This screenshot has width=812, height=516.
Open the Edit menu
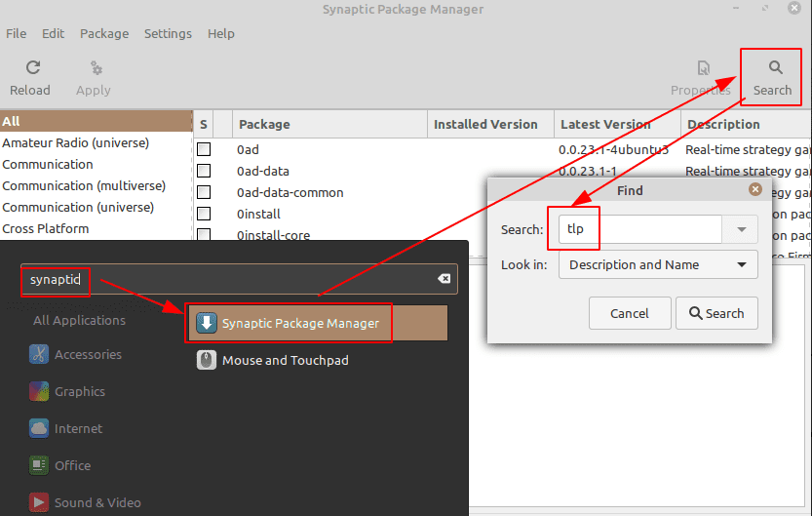(53, 34)
